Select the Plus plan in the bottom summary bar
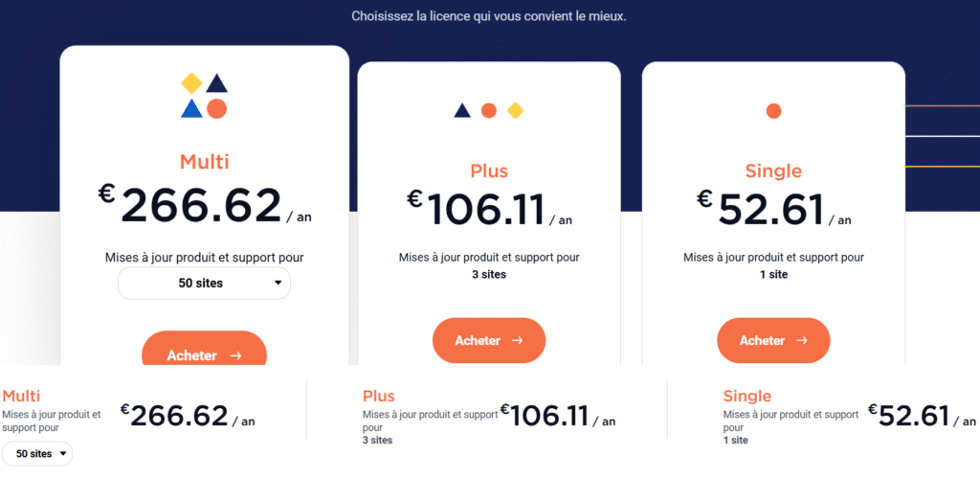 tap(379, 396)
